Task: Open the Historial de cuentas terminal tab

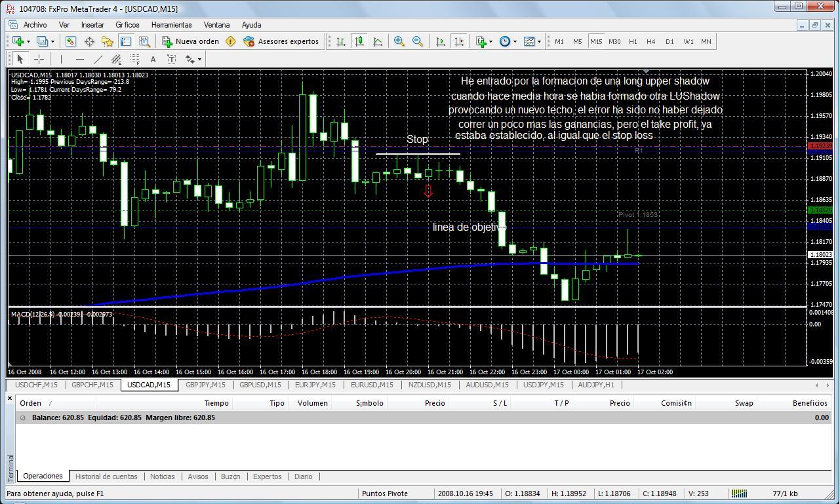Action: point(106,476)
